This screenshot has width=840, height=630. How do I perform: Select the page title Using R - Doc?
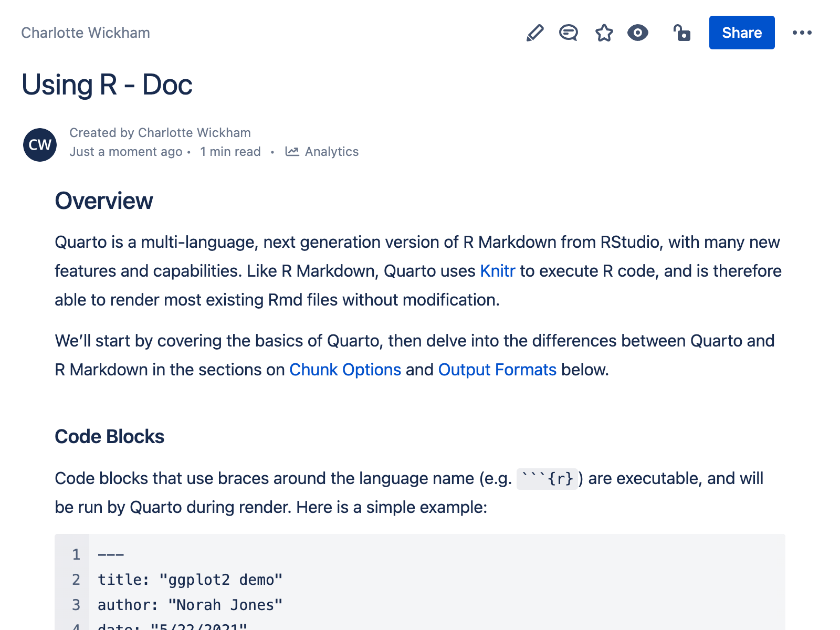(x=107, y=84)
